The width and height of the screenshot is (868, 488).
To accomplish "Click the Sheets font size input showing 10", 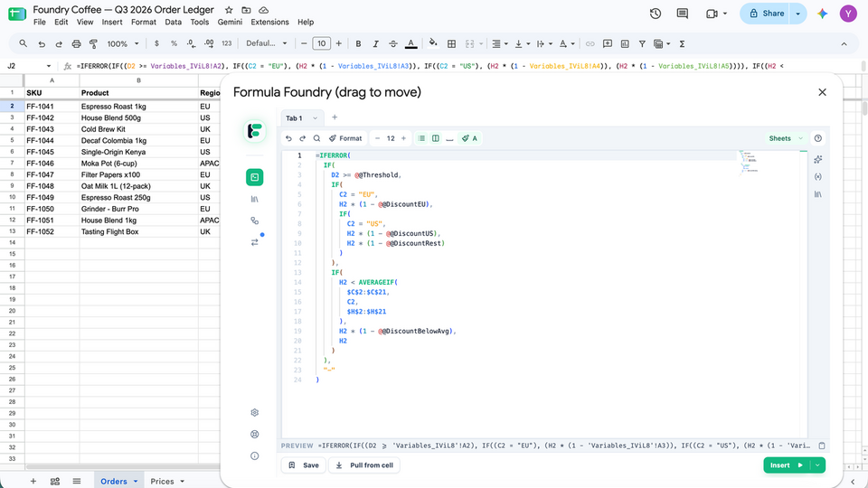I will pyautogui.click(x=322, y=43).
